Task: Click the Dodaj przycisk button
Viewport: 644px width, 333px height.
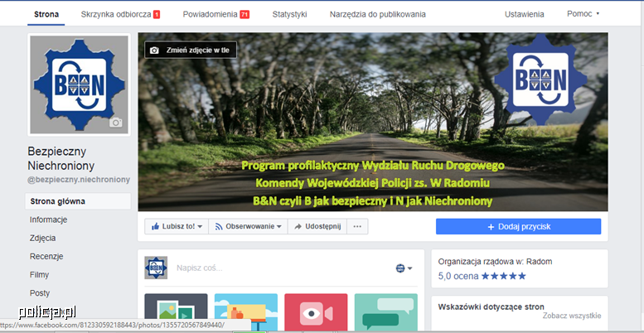Action: point(518,226)
